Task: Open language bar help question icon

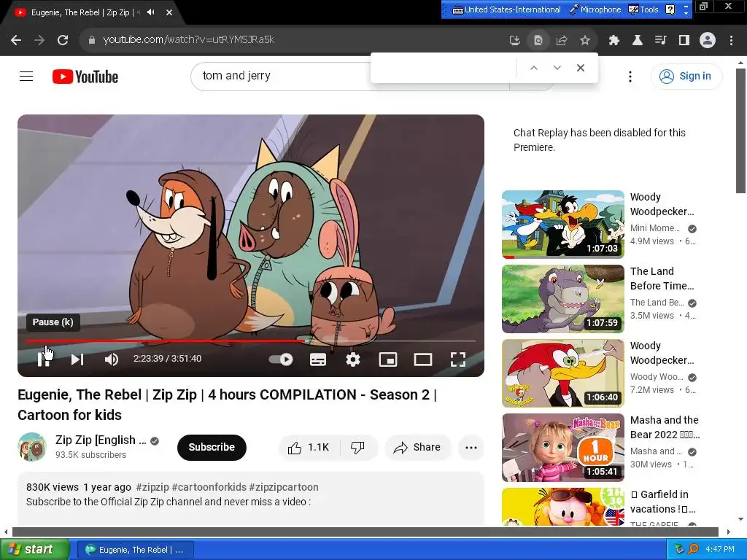Action: (x=670, y=9)
